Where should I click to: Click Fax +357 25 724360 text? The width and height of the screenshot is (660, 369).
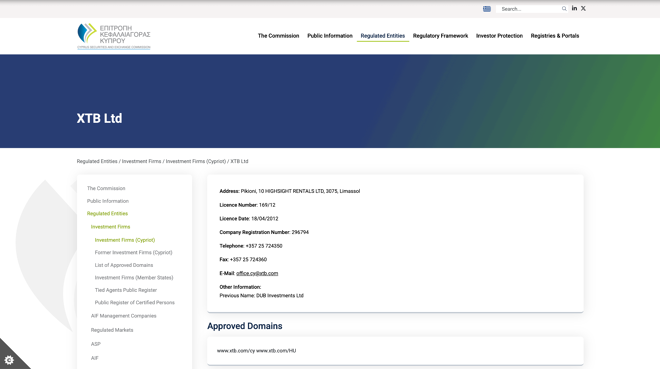pyautogui.click(x=243, y=260)
